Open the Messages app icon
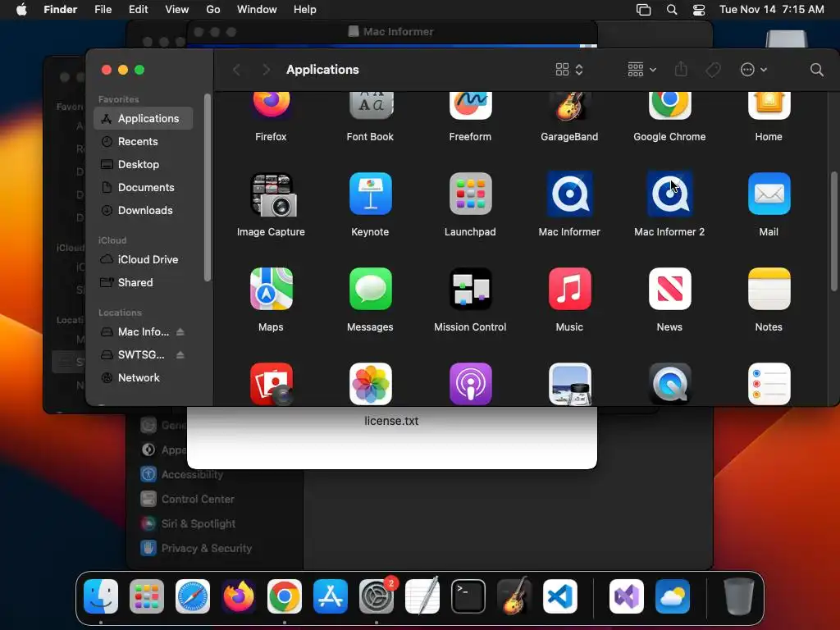This screenshot has height=630, width=840. pos(370,289)
